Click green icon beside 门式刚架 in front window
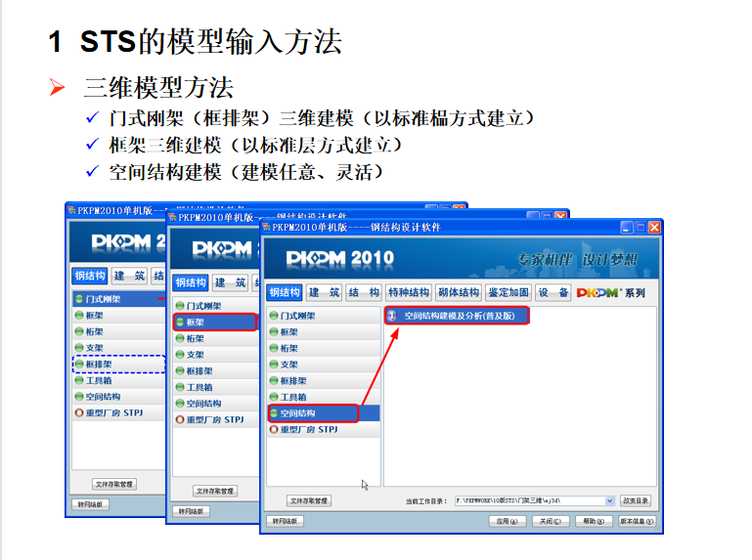The width and height of the screenshot is (752, 560). coord(274,316)
